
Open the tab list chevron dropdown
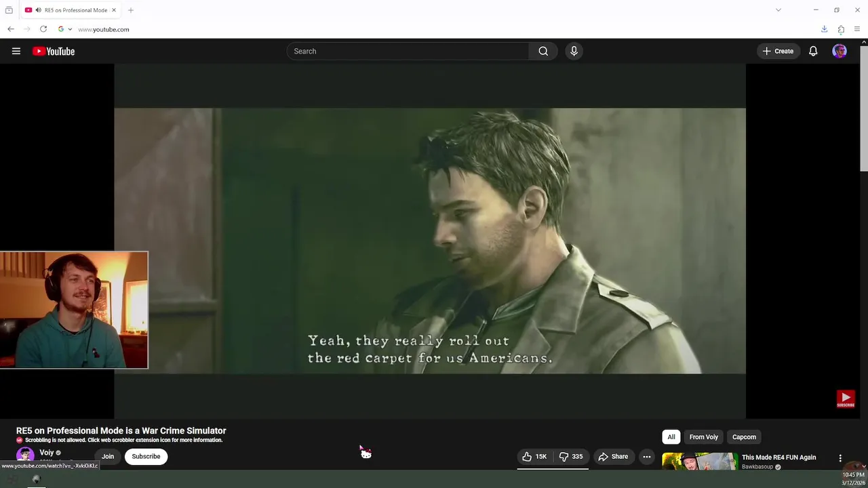coord(778,10)
